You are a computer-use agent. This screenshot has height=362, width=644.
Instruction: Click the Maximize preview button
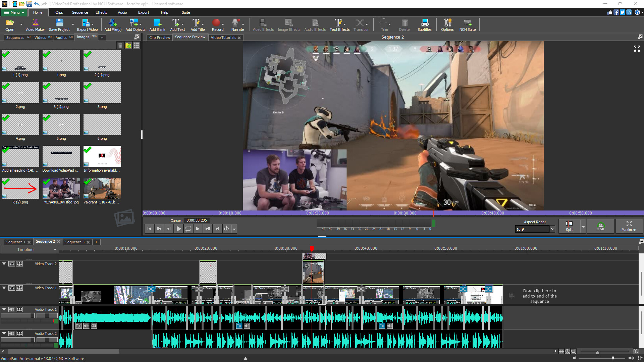click(629, 226)
